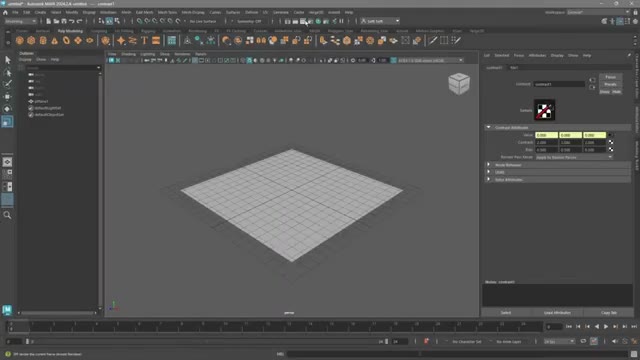Screen dimensions: 640x360
Task: Click the Home icon left of File menu
Action: pos(5,12)
